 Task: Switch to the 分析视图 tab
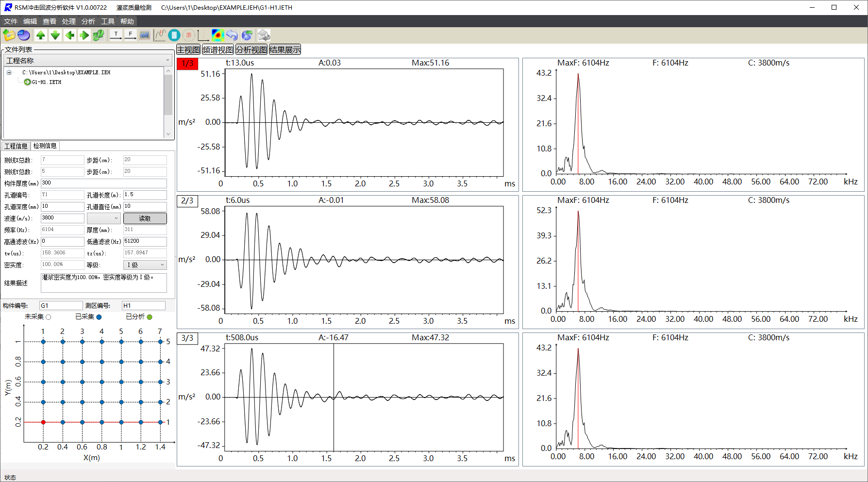point(251,50)
